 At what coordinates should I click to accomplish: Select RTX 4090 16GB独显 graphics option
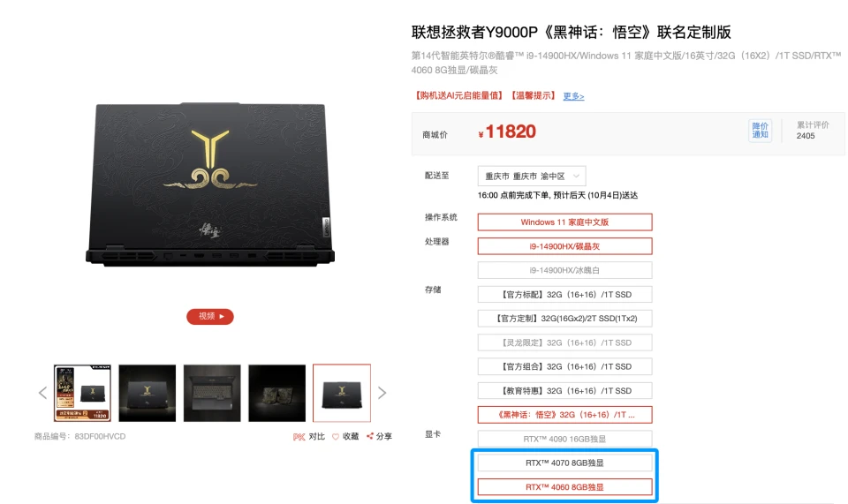(x=564, y=439)
